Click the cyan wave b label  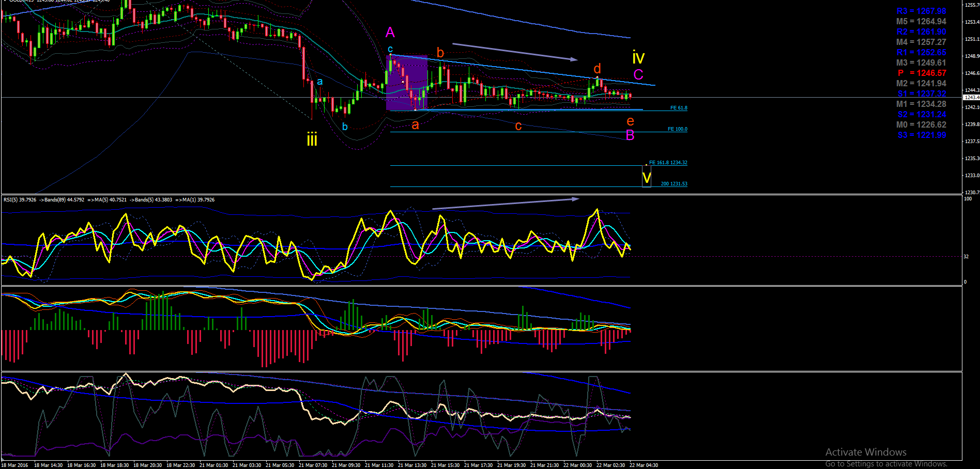pos(345,127)
